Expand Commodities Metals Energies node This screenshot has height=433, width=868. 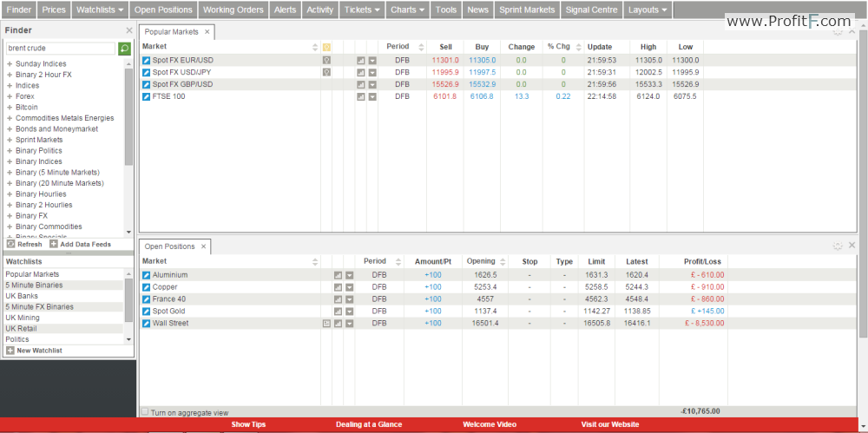tap(10, 118)
